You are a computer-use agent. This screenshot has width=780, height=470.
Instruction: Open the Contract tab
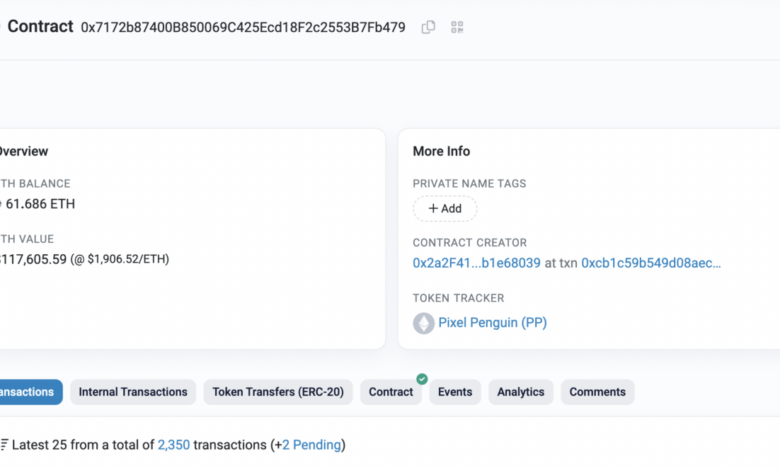pos(391,392)
